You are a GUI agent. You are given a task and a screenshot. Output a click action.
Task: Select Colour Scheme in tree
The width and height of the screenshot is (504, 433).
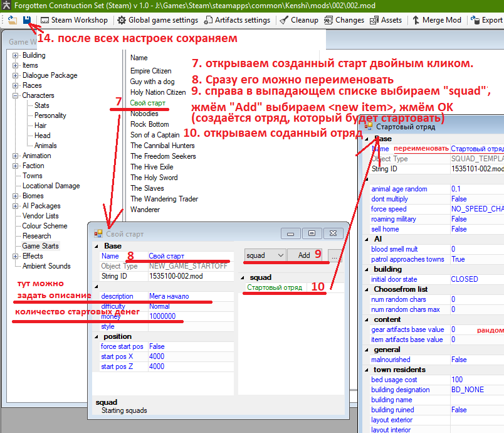(45, 226)
